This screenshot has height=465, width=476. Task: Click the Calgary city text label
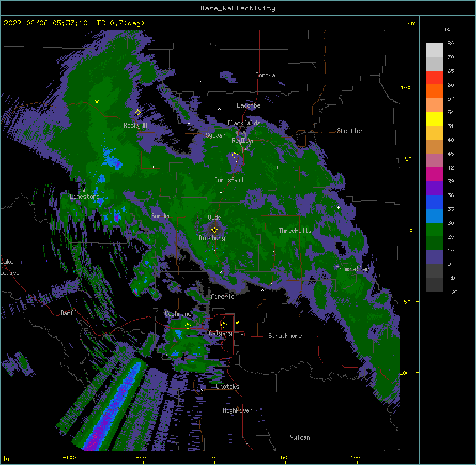coord(221,333)
